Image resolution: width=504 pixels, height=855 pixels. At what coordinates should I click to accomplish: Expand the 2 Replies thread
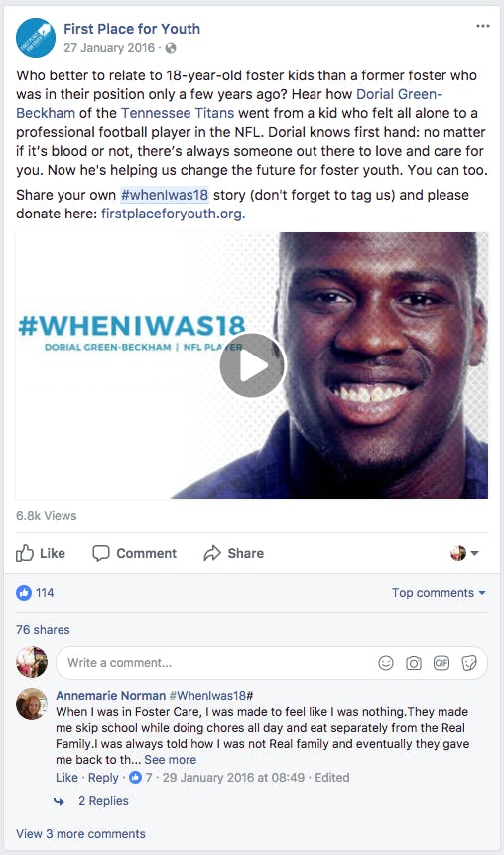coord(103,801)
